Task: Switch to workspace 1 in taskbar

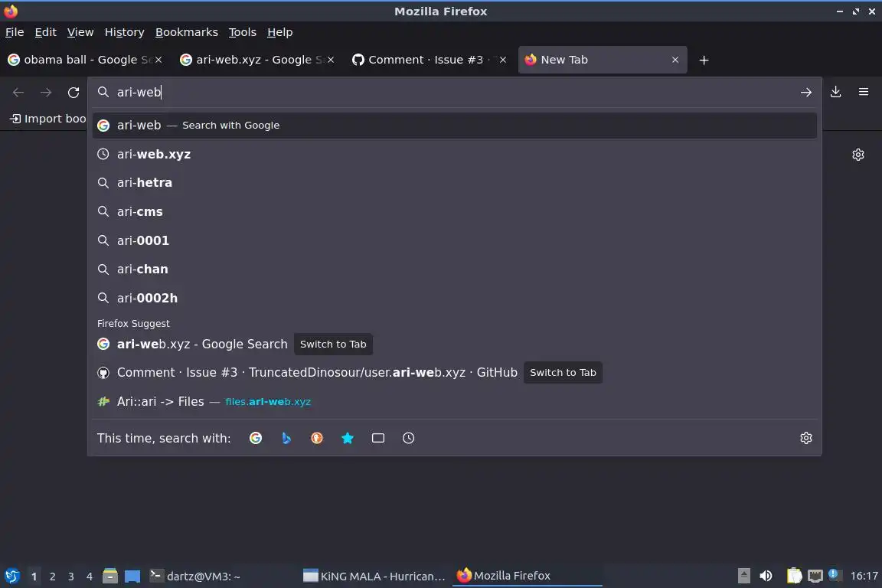Action: click(34, 577)
